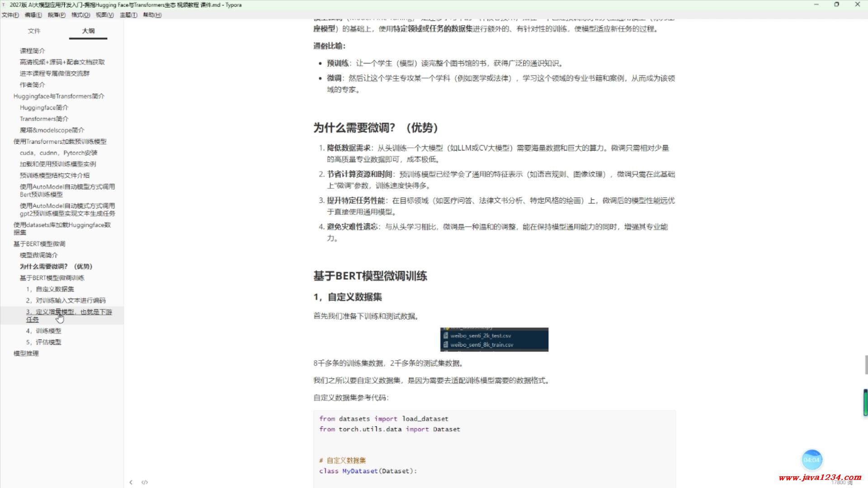
Task: Switch to the 文件 sidebar tab
Action: [34, 31]
